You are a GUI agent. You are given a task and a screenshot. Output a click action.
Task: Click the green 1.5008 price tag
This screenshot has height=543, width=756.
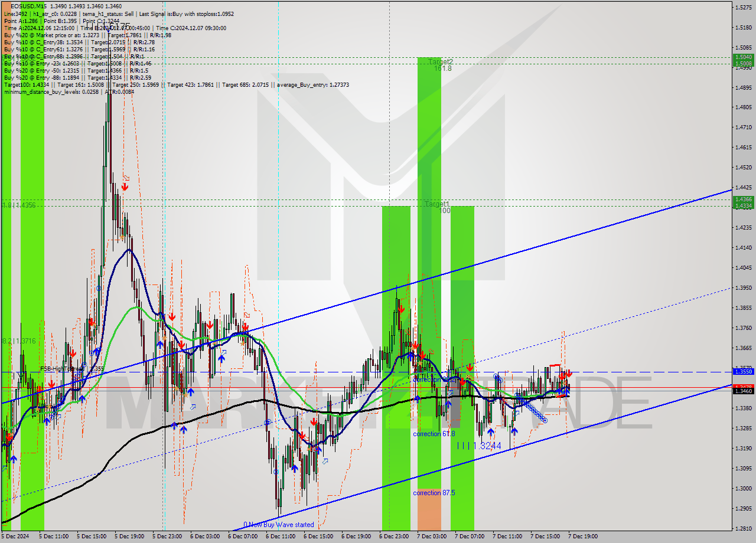click(x=742, y=63)
